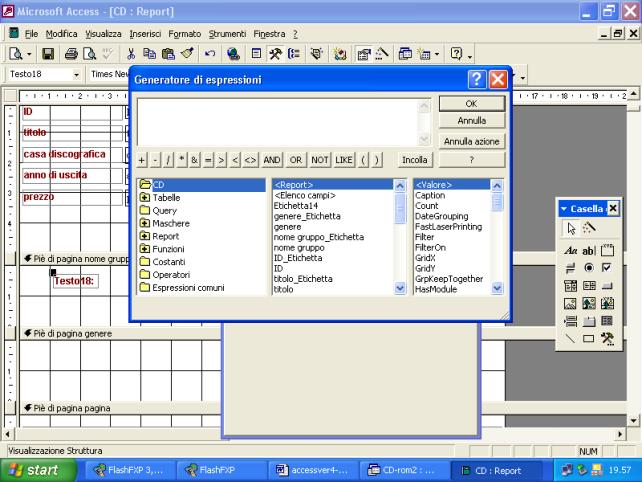Select the pointer arrow tool in toolbox
642x482 pixels.
(571, 228)
